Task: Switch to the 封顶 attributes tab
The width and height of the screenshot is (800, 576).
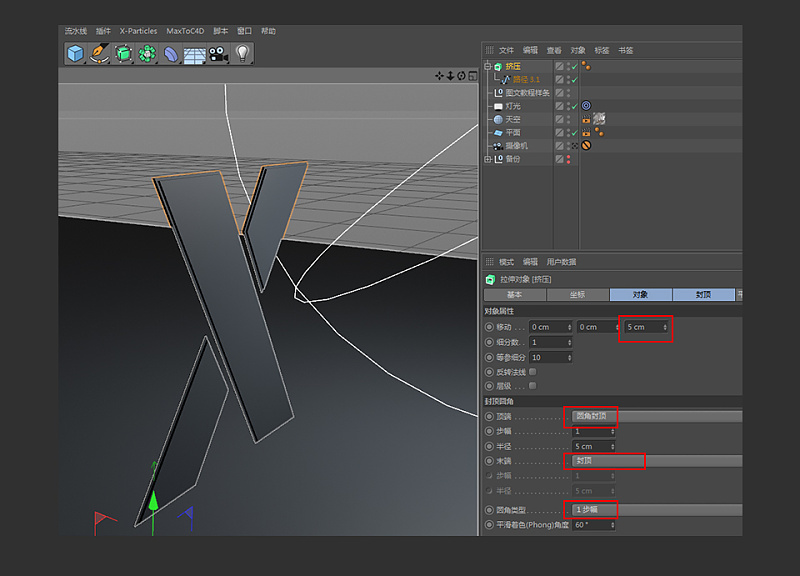Action: pyautogui.click(x=704, y=295)
